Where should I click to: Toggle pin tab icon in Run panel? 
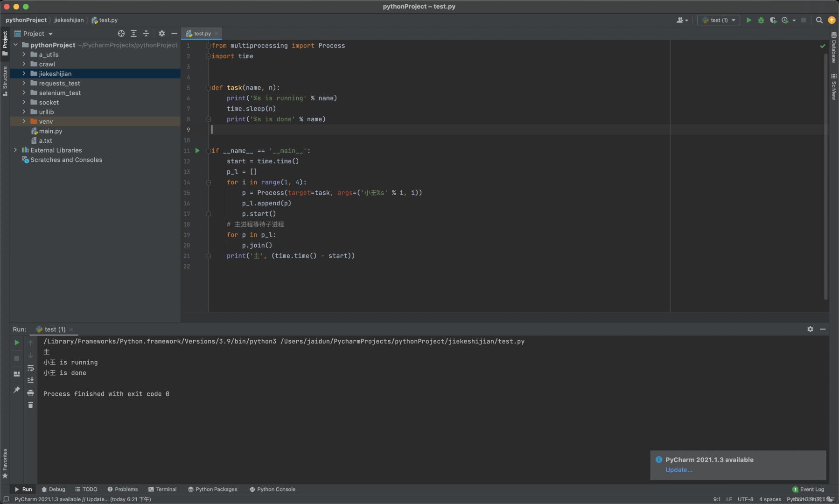[17, 390]
